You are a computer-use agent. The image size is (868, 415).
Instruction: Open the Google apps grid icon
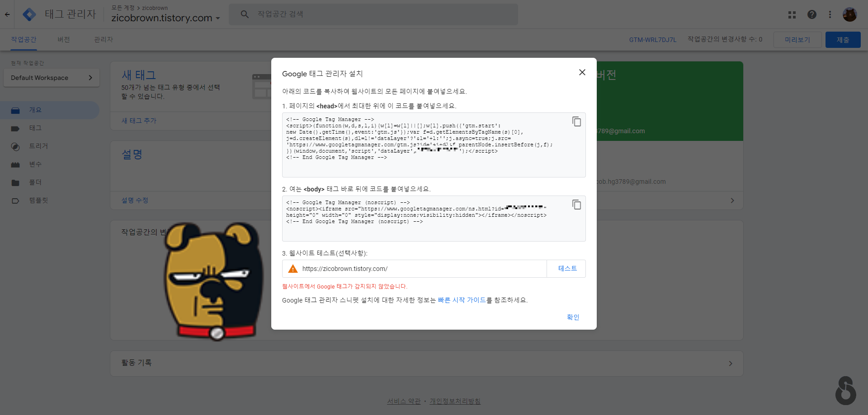point(792,14)
